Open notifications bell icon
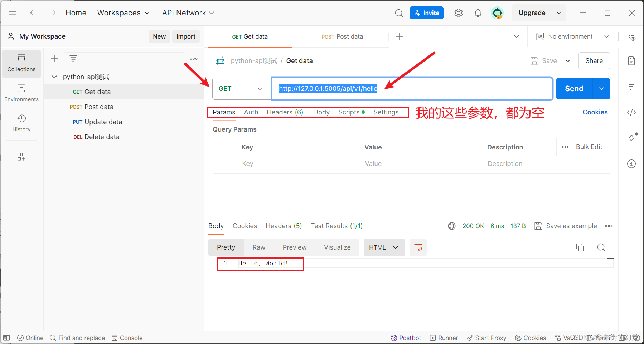The height and width of the screenshot is (344, 644). pyautogui.click(x=478, y=13)
